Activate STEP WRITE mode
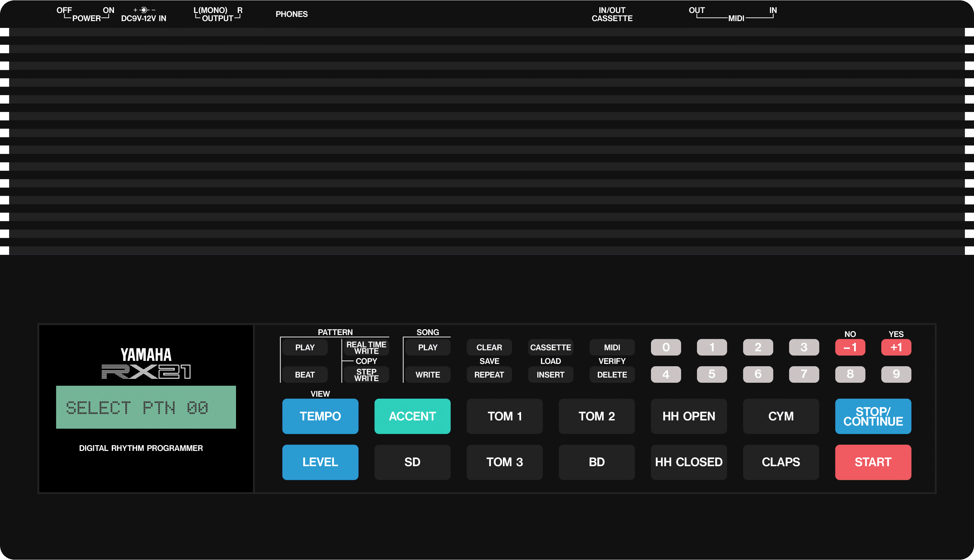Image resolution: width=974 pixels, height=560 pixels. click(x=366, y=374)
